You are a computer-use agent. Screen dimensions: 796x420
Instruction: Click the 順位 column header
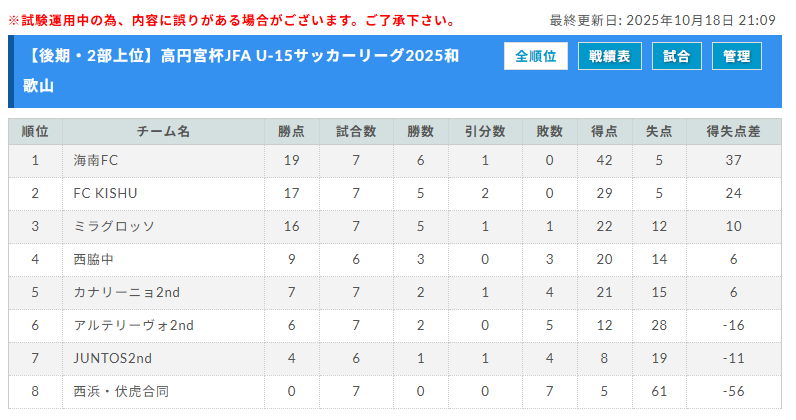(35, 131)
